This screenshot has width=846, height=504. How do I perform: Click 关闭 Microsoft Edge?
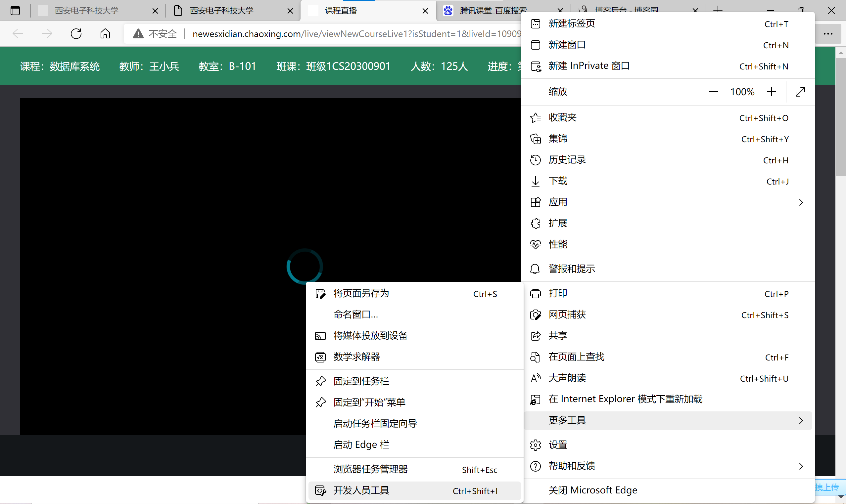click(x=593, y=490)
